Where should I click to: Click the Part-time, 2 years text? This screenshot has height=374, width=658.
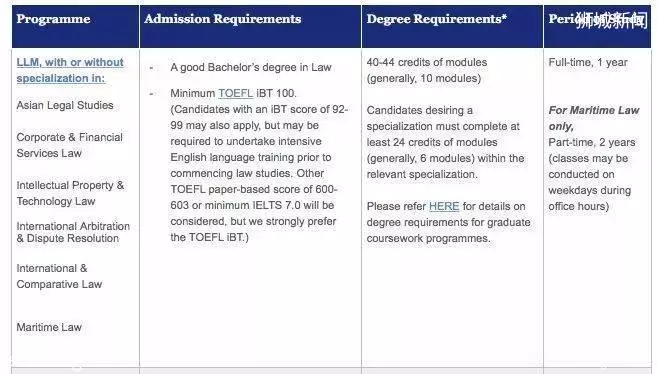[592, 142]
